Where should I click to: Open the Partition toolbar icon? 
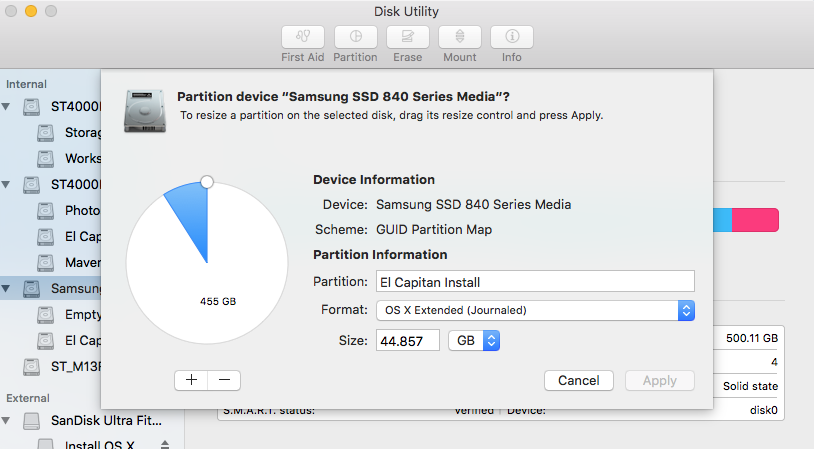point(356,37)
